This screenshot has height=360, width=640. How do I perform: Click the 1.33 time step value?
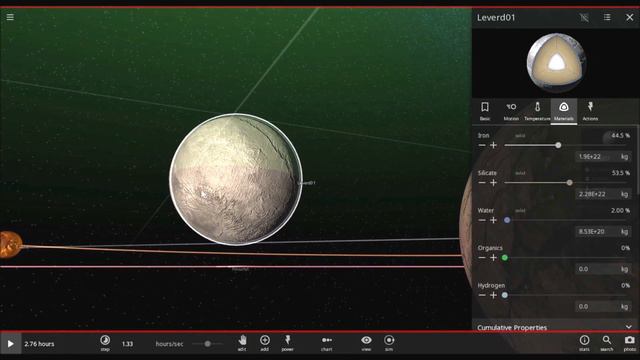[127, 344]
